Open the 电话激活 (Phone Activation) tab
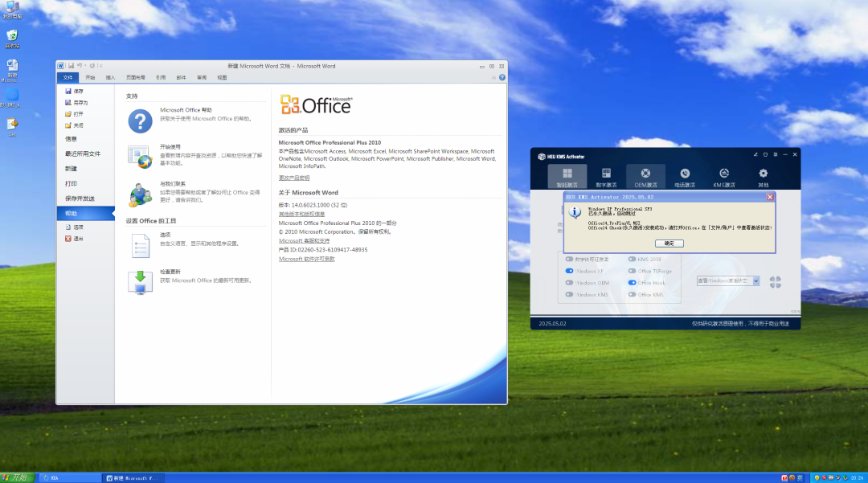 pyautogui.click(x=685, y=177)
